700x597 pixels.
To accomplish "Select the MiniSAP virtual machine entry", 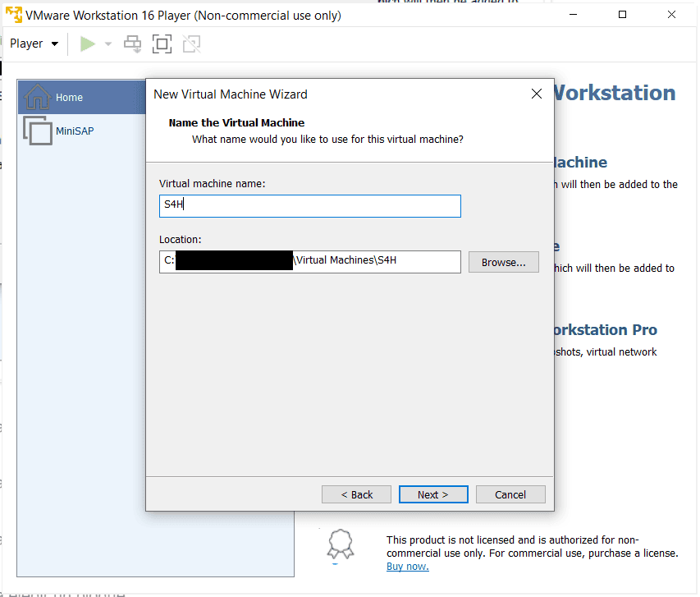I will click(82, 131).
